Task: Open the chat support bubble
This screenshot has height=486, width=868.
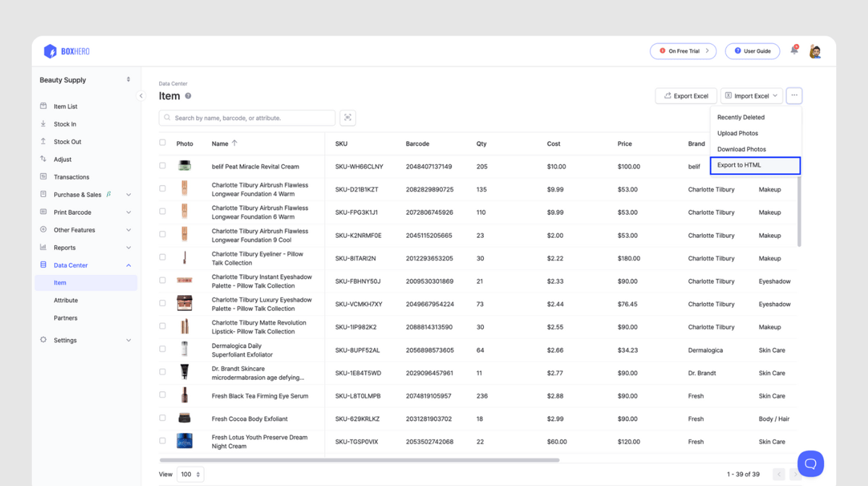Action: point(810,464)
